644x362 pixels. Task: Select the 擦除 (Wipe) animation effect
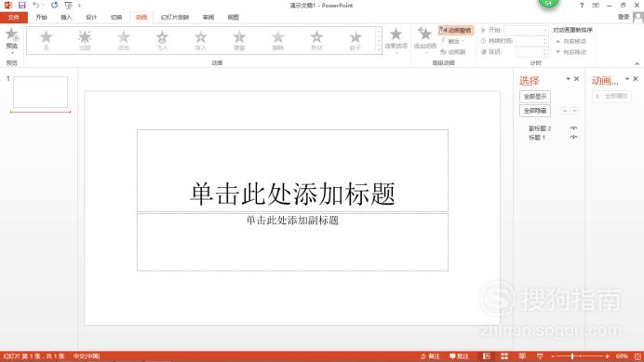click(x=278, y=40)
